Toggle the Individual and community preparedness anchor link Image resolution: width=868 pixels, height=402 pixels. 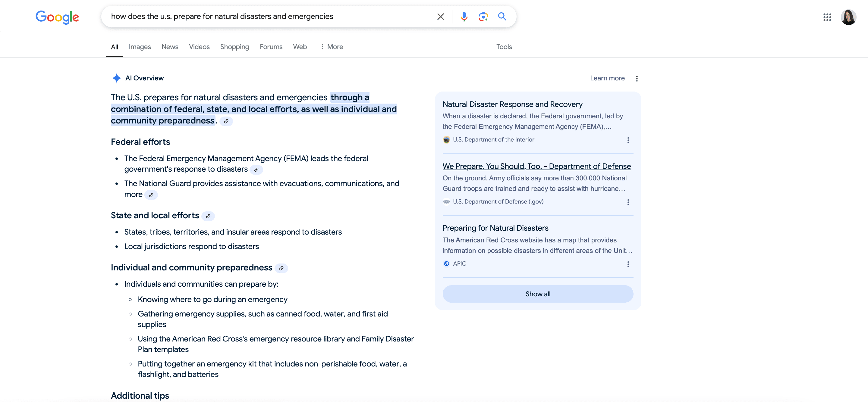(282, 268)
